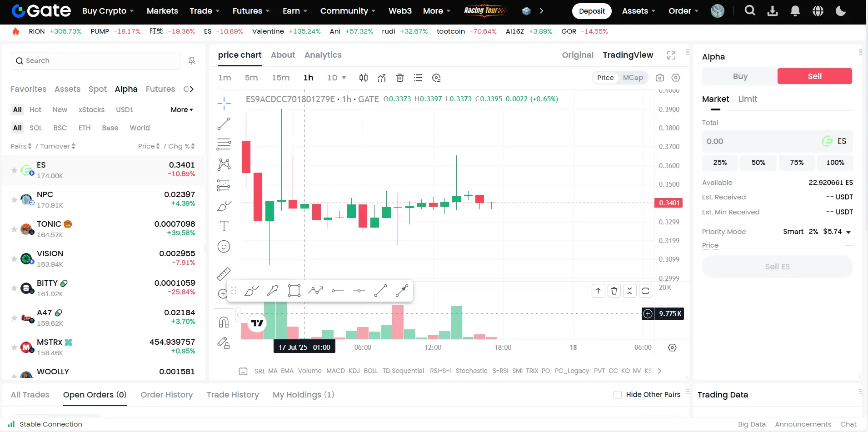The height and width of the screenshot is (432, 868).
Task: Open the candlestick chart type selector
Action: pos(364,78)
